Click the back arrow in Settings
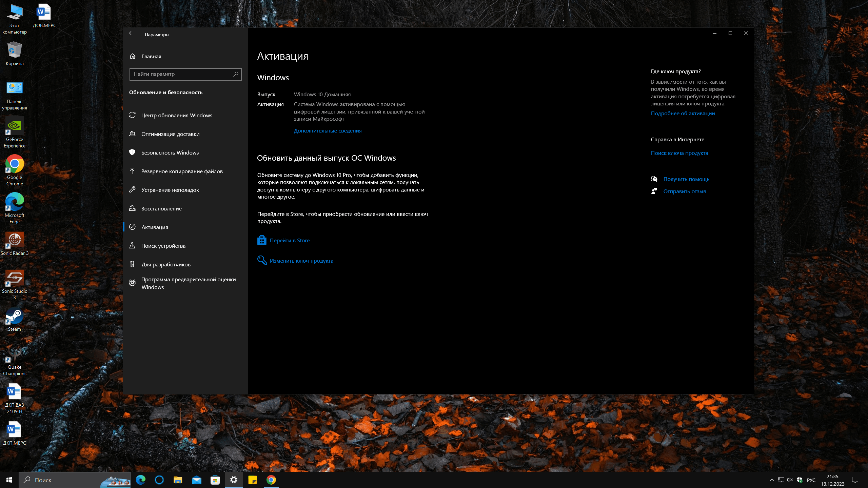 tap(132, 33)
